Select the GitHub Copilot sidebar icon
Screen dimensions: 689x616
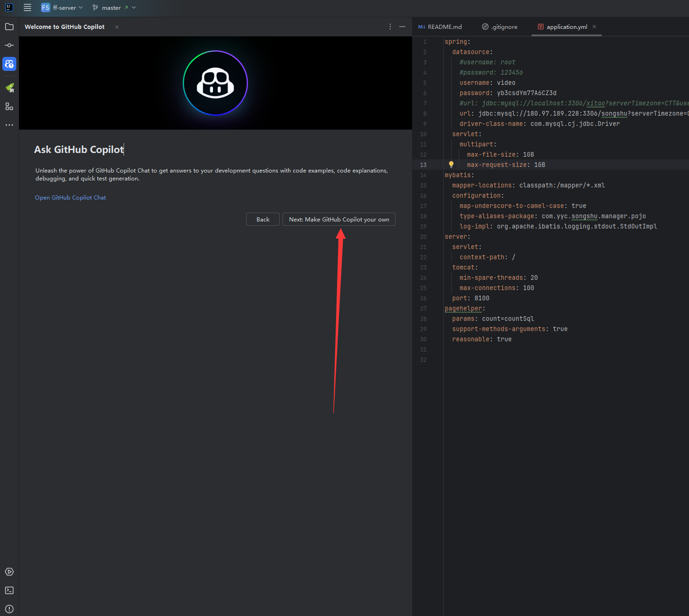(x=9, y=64)
